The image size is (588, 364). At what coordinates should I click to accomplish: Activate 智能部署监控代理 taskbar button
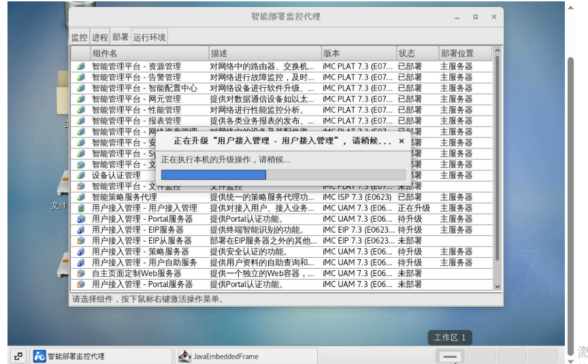tap(101, 356)
